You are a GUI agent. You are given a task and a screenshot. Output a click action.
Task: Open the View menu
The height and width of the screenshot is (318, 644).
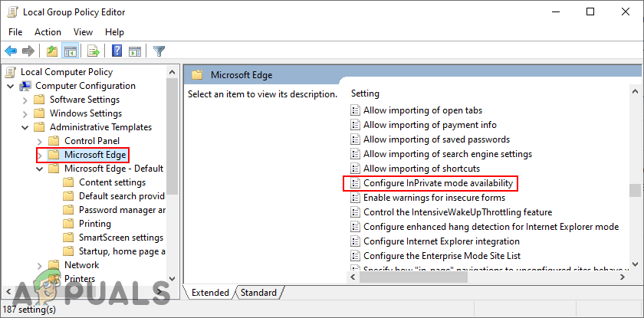[x=82, y=32]
